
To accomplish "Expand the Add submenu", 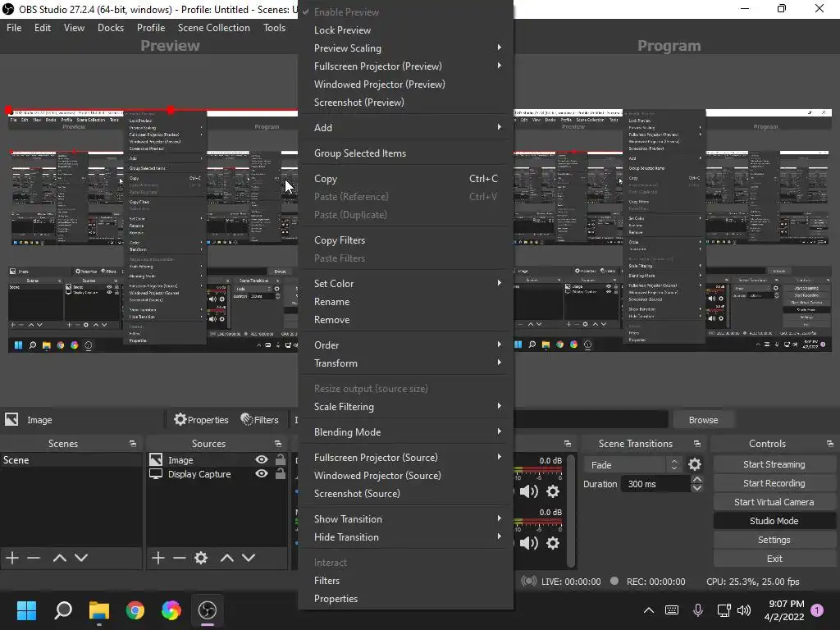I will (x=405, y=127).
